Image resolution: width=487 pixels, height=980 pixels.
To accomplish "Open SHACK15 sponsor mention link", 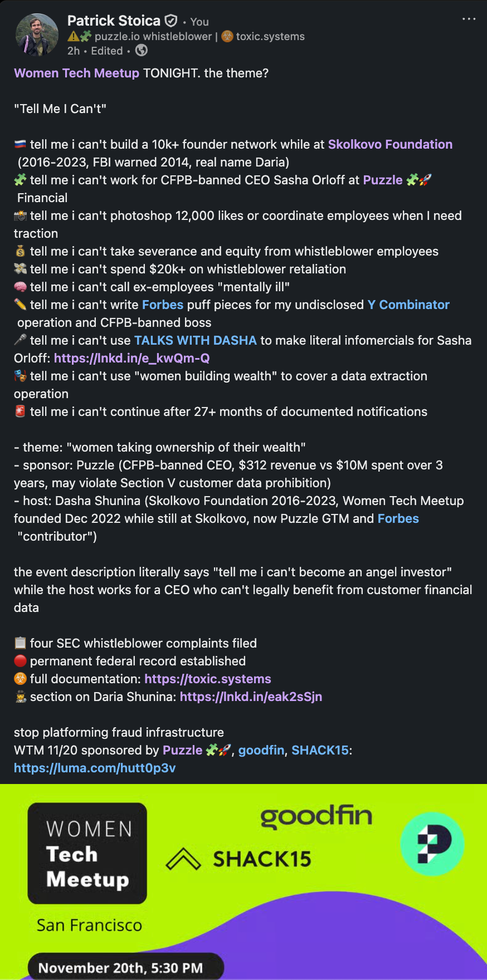I will (x=320, y=750).
